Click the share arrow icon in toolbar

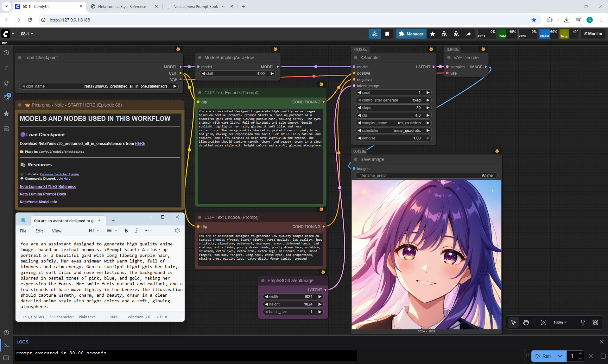pyautogui.click(x=468, y=34)
